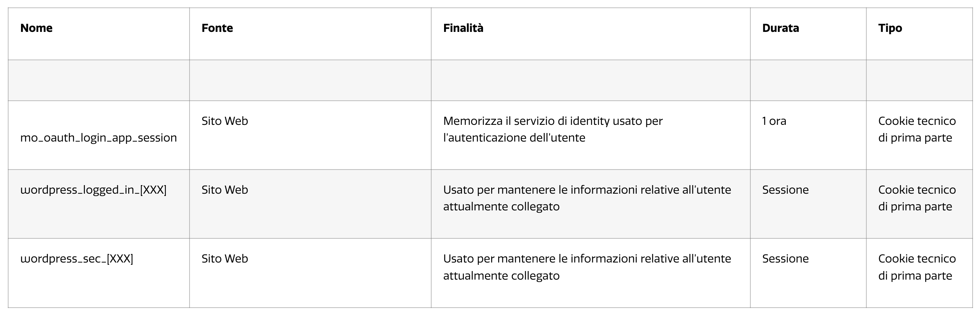Image resolution: width=980 pixels, height=315 pixels.
Task: Click the wordpress_sec purpose description text
Action: coord(587,267)
